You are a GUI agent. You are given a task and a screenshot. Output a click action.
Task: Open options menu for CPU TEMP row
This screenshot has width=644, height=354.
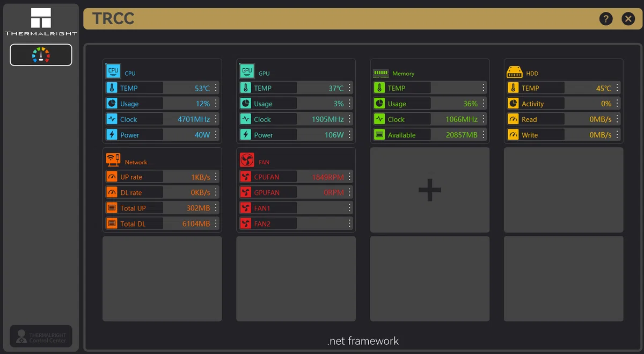tap(216, 88)
